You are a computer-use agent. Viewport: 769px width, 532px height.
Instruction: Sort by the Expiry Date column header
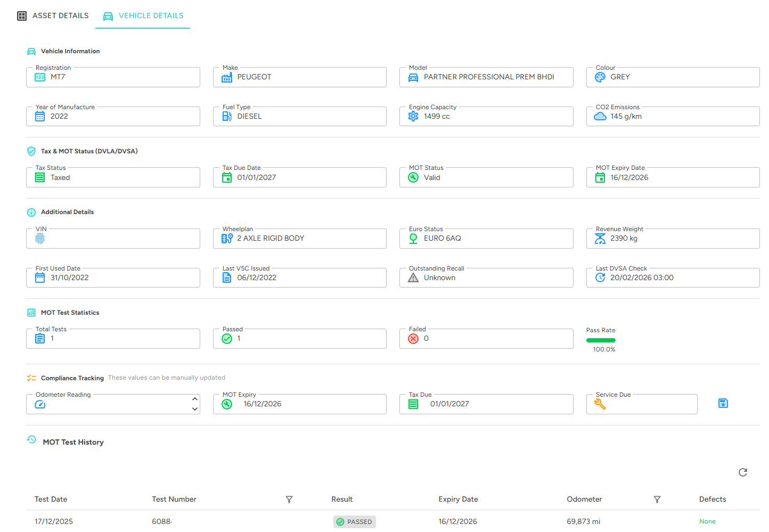point(458,500)
